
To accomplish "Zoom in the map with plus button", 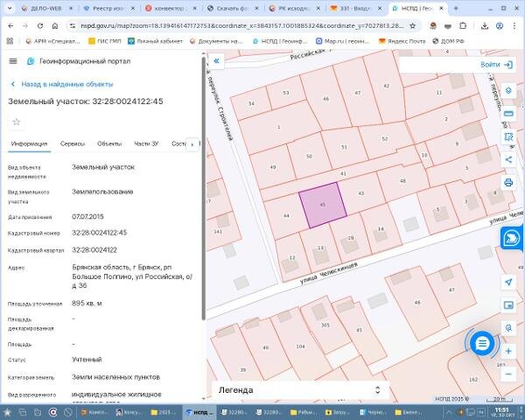I will coord(508,351).
